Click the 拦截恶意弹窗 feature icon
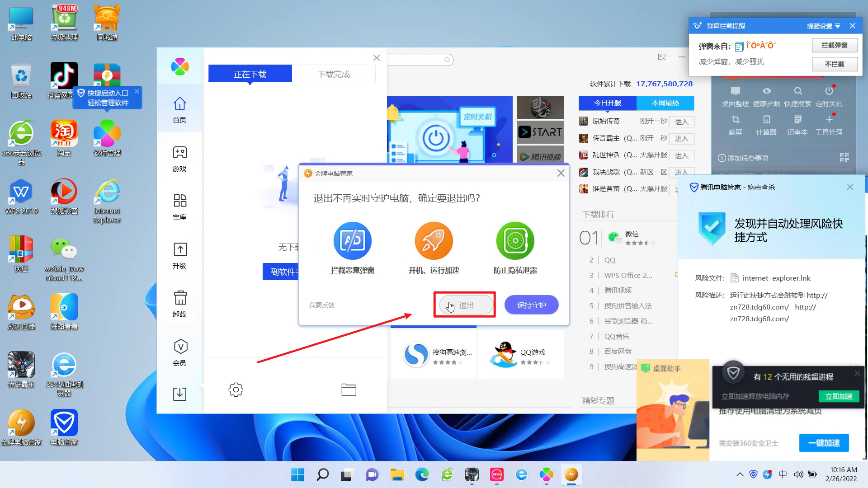This screenshot has width=868, height=488. click(352, 240)
